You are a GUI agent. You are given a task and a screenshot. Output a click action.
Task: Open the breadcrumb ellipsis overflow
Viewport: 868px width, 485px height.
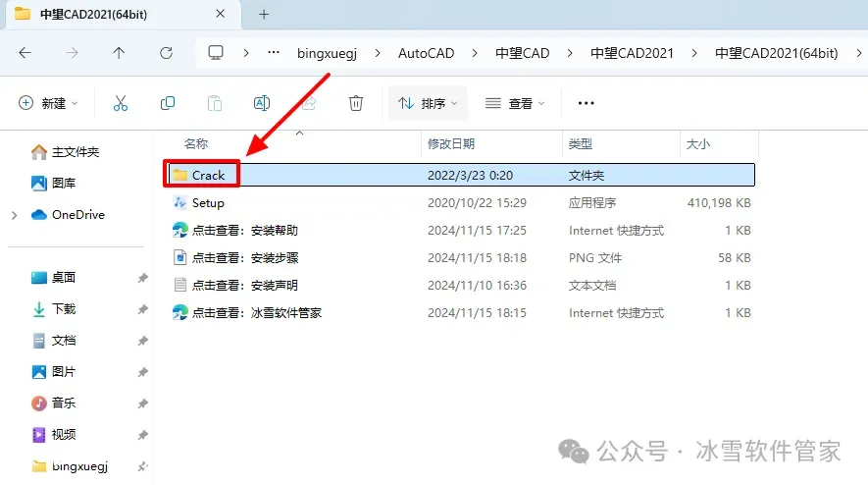(x=274, y=53)
